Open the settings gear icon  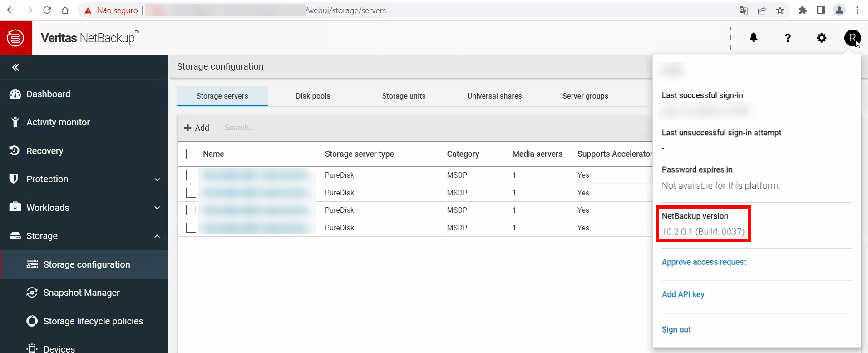pyautogui.click(x=821, y=38)
